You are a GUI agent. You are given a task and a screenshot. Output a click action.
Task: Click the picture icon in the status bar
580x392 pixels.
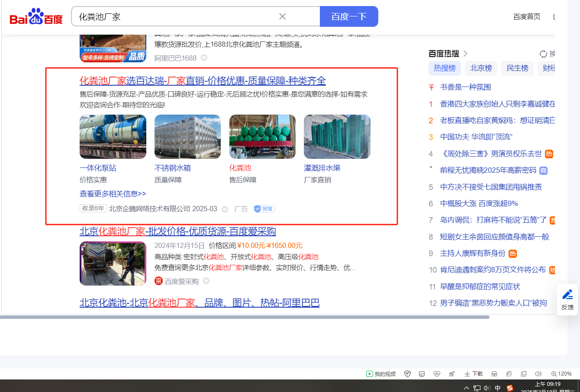tap(422, 374)
